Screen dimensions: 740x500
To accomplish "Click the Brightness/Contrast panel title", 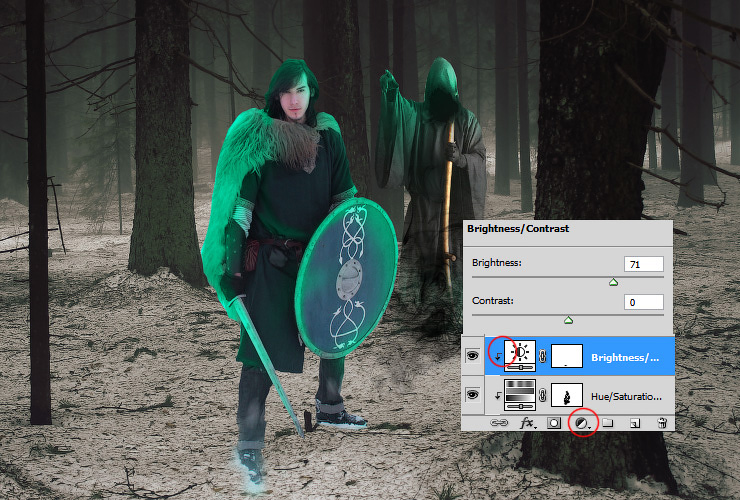I will (x=518, y=229).
